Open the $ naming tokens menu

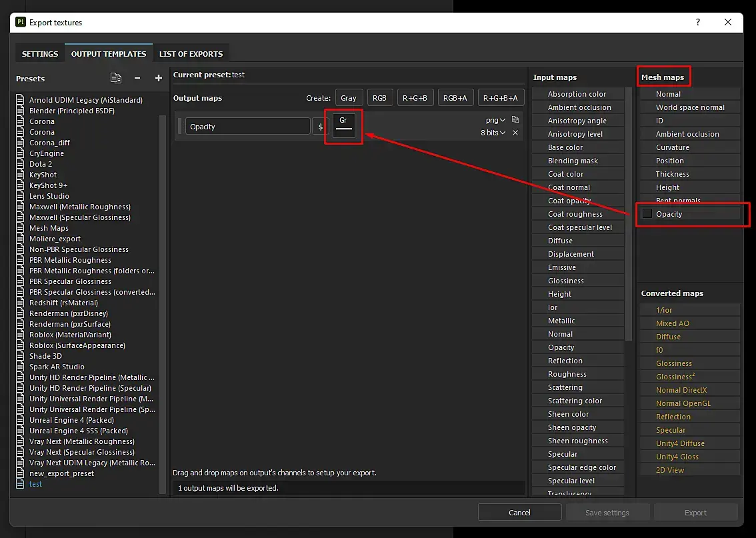click(x=320, y=126)
